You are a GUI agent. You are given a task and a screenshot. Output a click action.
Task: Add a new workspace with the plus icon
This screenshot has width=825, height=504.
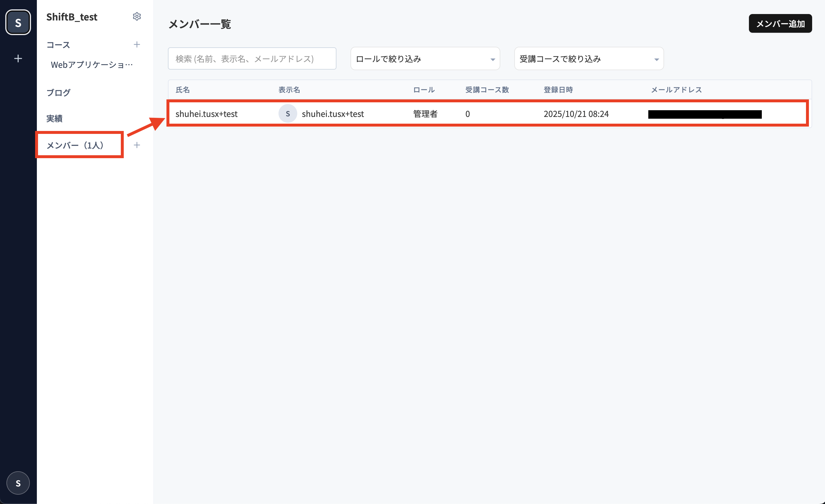[18, 58]
